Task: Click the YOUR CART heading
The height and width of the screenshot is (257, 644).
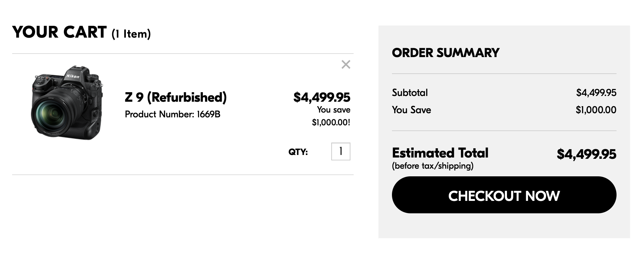Action: (59, 32)
